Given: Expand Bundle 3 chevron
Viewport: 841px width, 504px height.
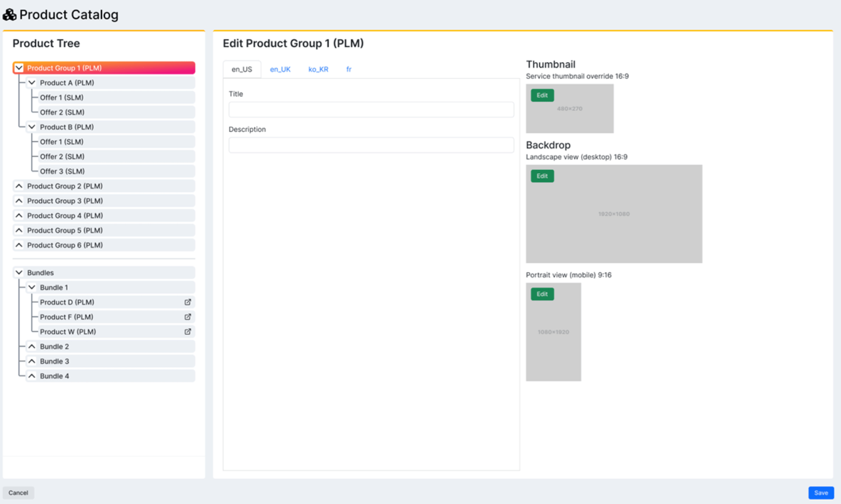Looking at the screenshot, I should [32, 361].
